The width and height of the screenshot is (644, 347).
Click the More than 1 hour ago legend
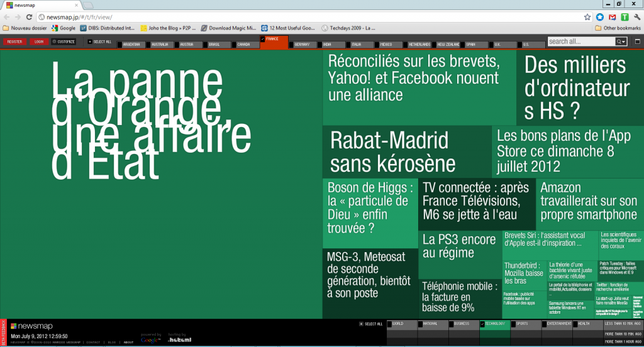tap(623, 341)
